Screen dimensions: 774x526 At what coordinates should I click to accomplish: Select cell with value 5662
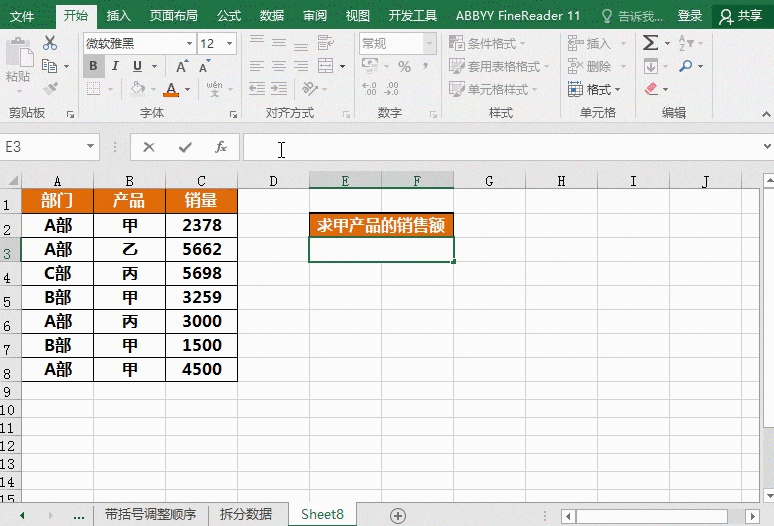pyautogui.click(x=201, y=249)
